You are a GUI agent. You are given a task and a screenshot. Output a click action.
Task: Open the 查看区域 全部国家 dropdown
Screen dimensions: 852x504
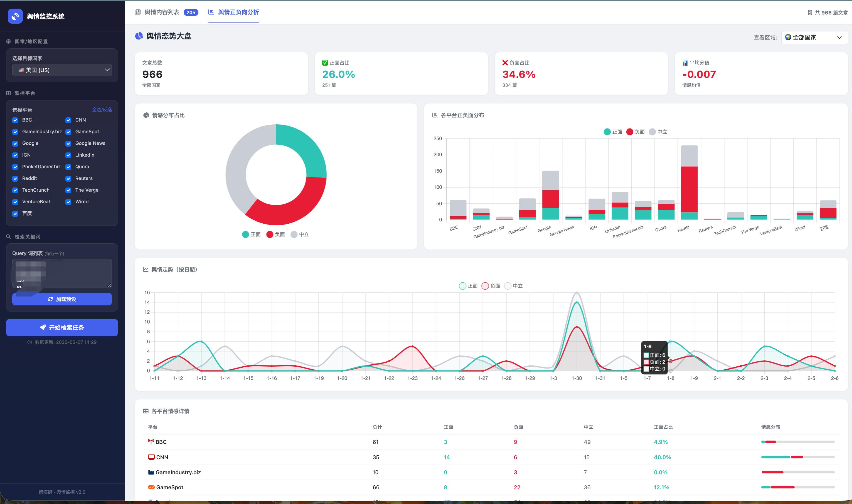[x=814, y=37]
